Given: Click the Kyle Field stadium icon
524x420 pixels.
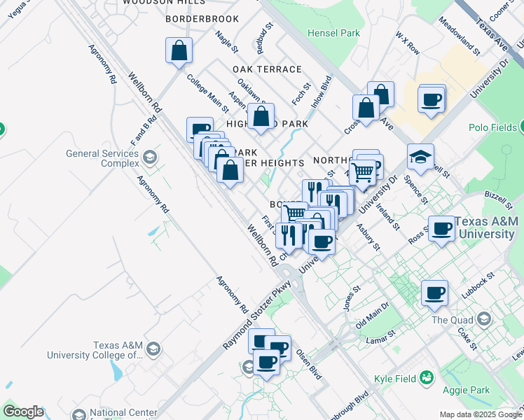Looking at the screenshot, I should coord(427,378).
